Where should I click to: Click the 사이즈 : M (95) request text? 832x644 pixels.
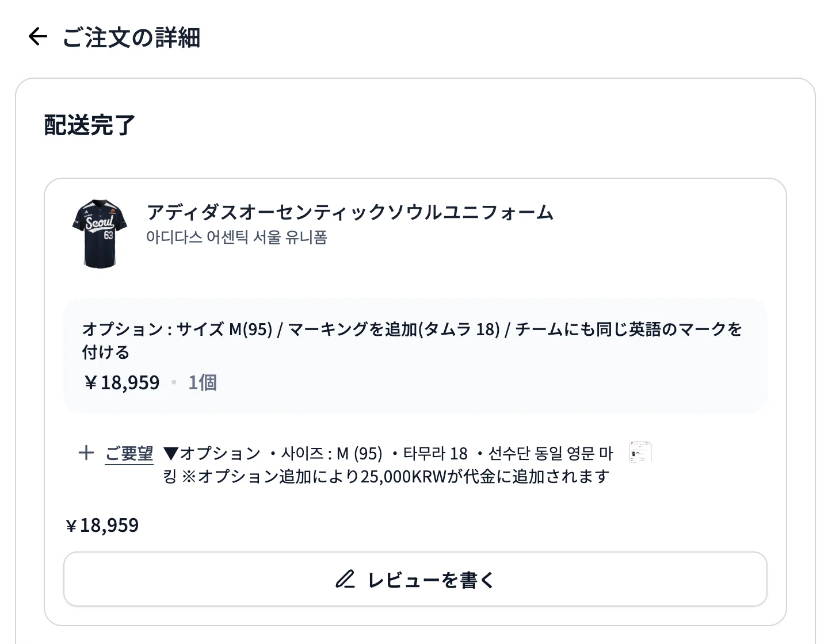click(x=331, y=454)
